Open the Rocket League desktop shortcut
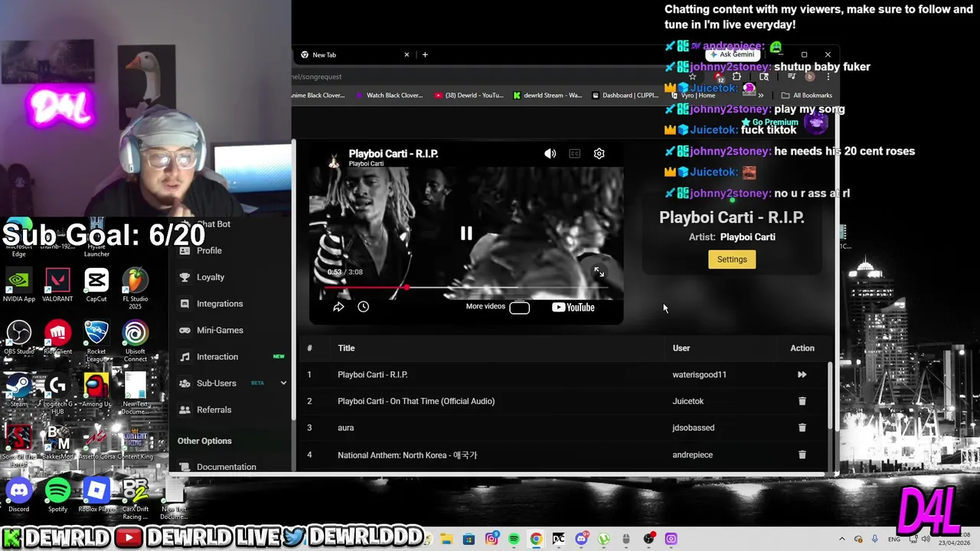 tap(96, 341)
